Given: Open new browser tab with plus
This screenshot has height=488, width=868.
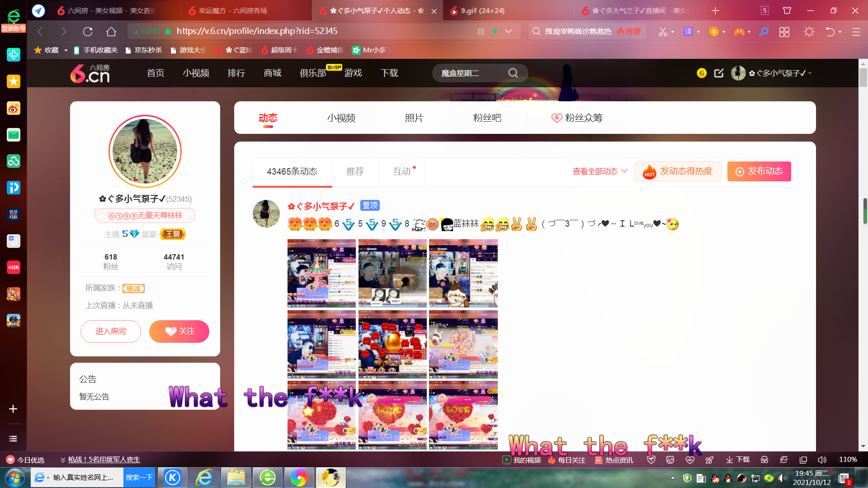Looking at the screenshot, I should [715, 10].
